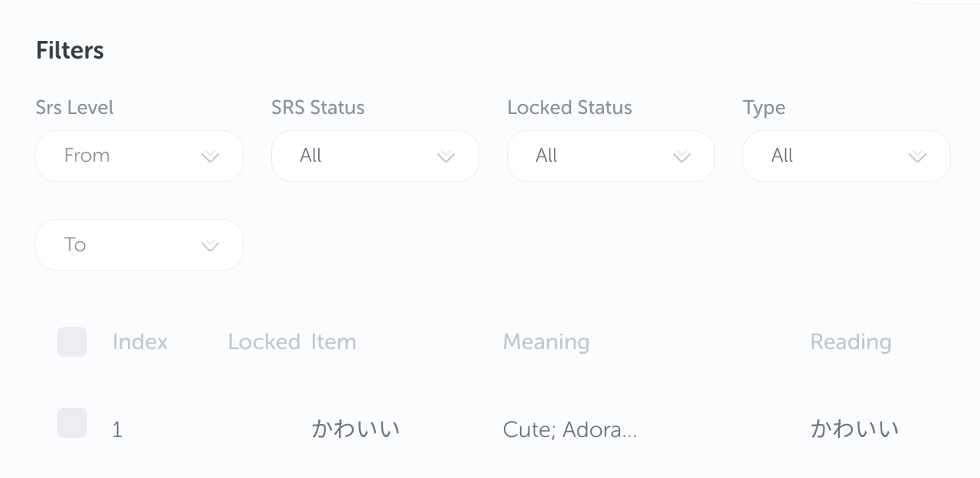This screenshot has width=980, height=478.
Task: Sort by the Index column header
Action: [x=140, y=342]
